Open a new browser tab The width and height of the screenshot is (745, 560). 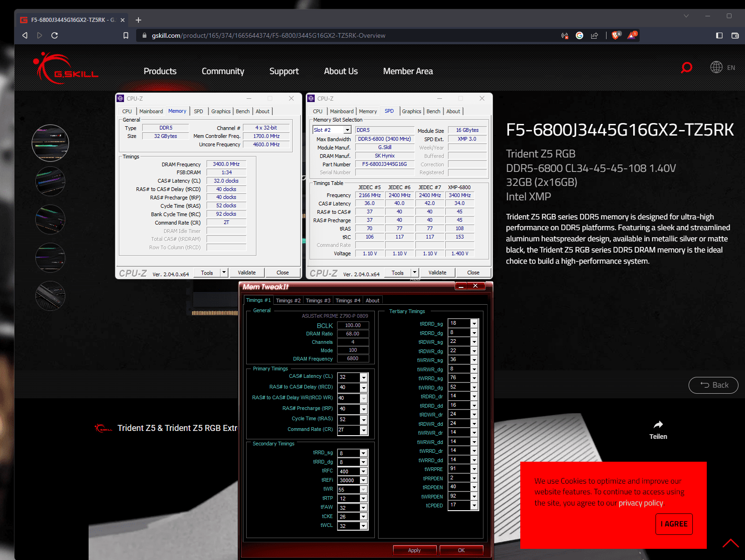coord(138,20)
